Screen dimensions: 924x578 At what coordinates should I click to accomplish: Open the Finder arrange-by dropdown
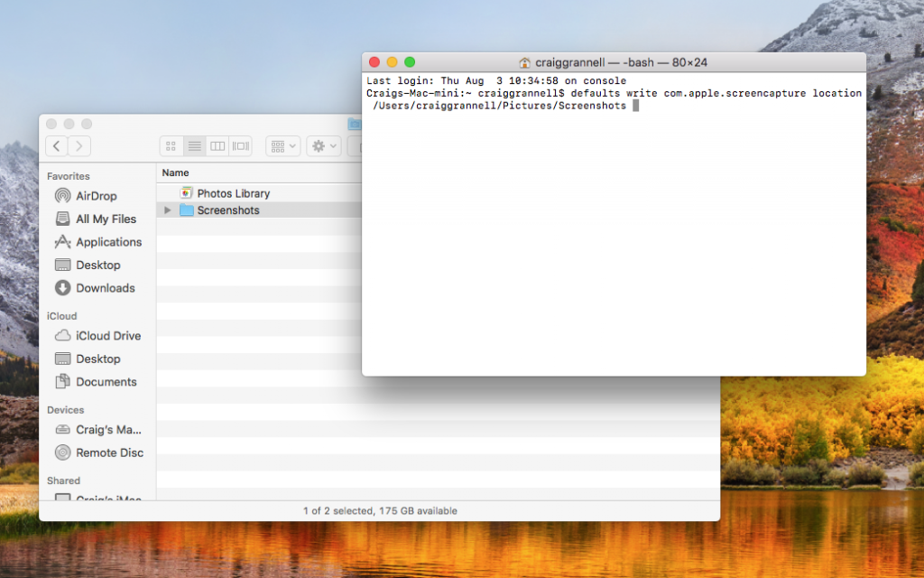click(283, 145)
